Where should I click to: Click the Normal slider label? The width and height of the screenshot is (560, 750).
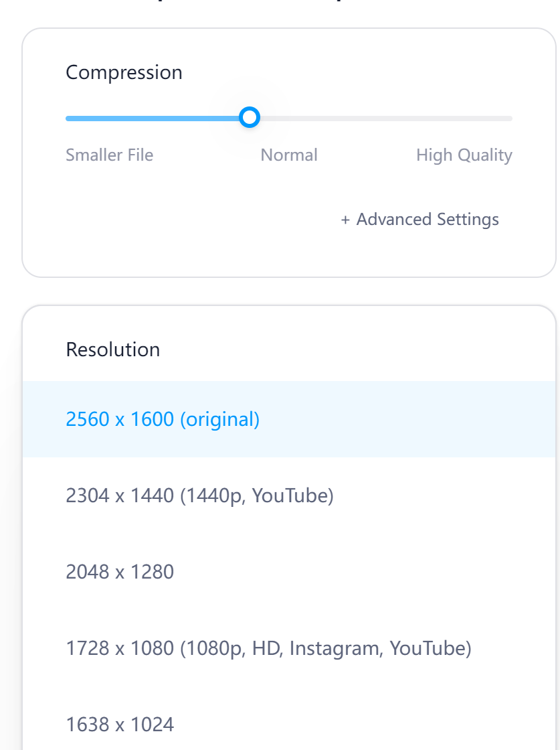(288, 155)
